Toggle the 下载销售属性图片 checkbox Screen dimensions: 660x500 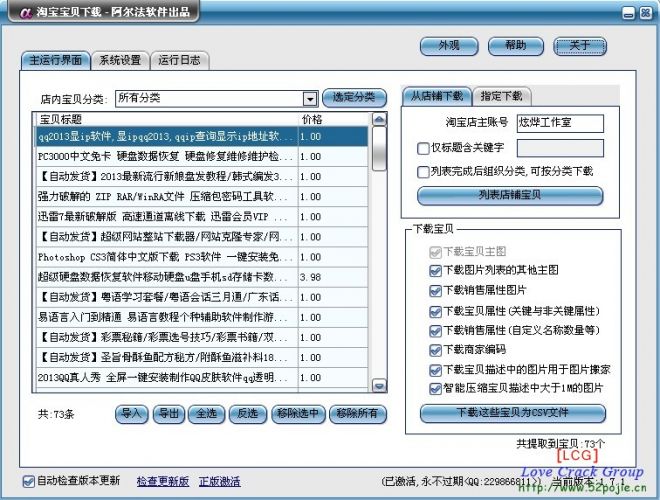point(434,290)
